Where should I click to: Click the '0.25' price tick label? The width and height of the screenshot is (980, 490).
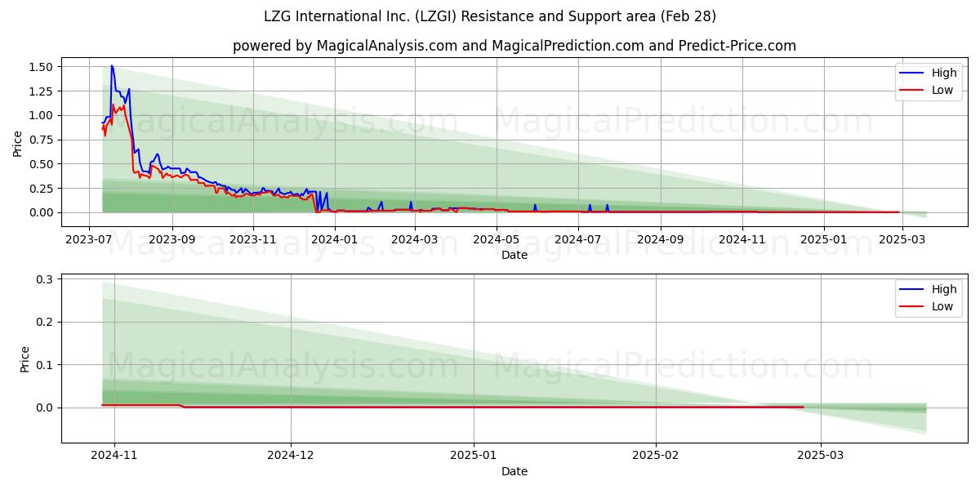click(x=41, y=189)
